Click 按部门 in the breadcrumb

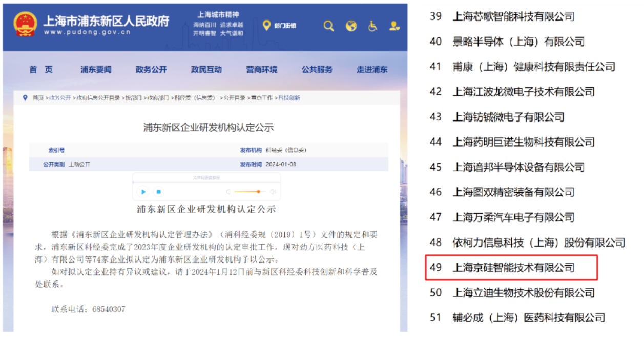(x=133, y=97)
